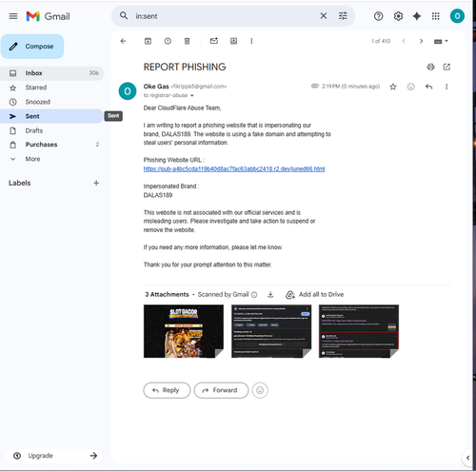Open the Google account avatar

coord(457,16)
